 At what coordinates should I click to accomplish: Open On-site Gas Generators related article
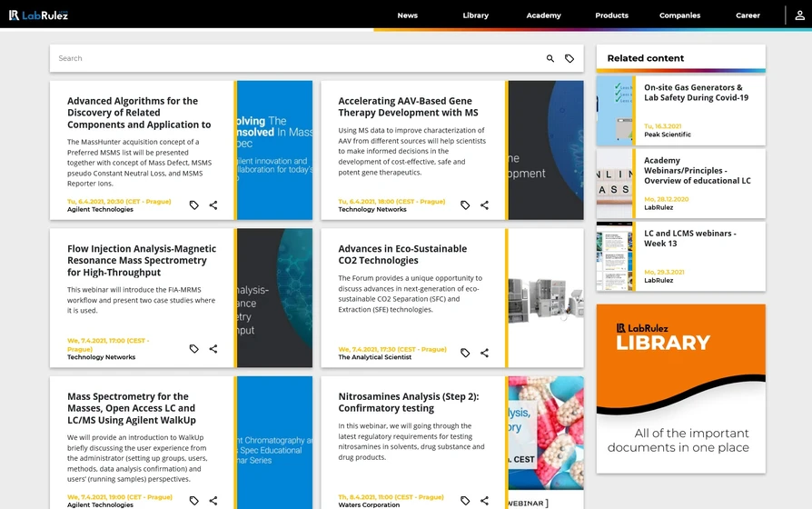click(x=696, y=93)
